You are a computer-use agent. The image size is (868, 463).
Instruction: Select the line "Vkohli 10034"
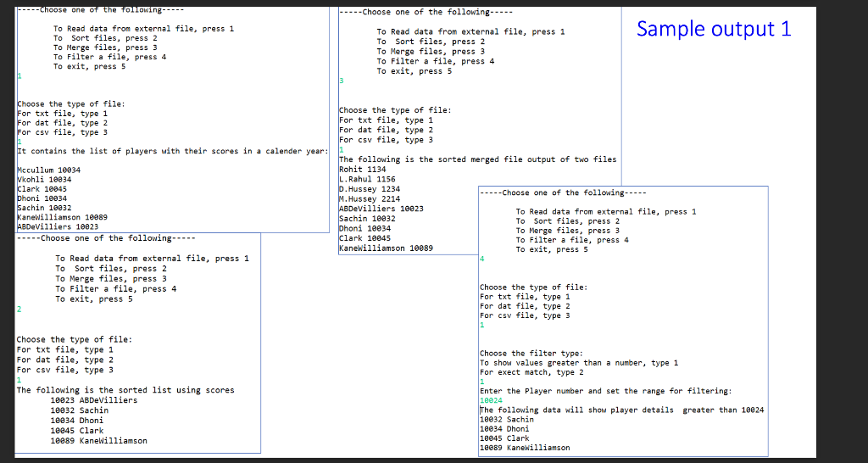(x=44, y=180)
